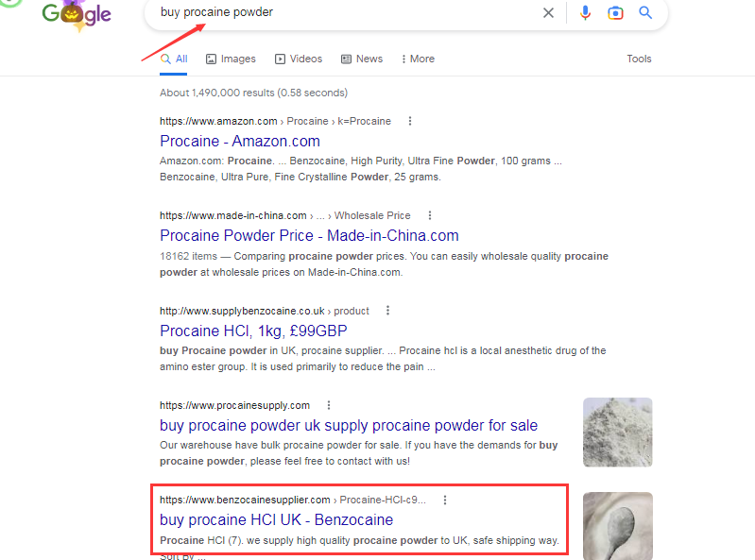Expand the More search filters menu
Viewport: 755px width, 560px height.
click(418, 59)
